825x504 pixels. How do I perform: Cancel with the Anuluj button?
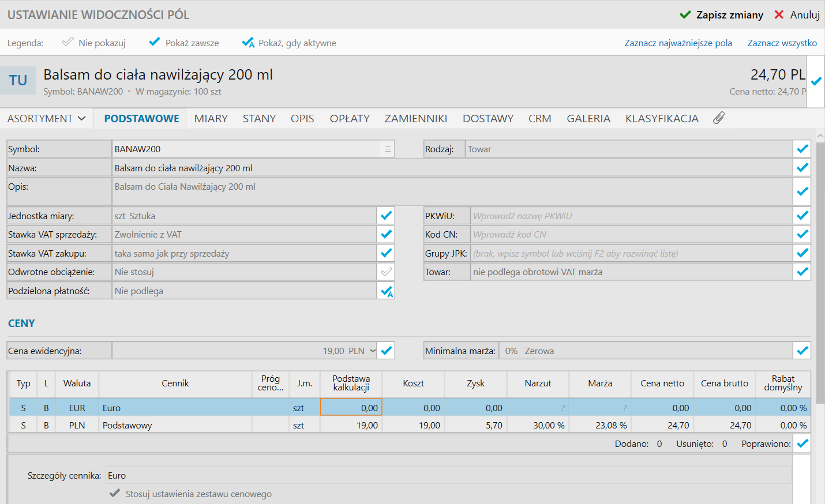[x=797, y=14]
